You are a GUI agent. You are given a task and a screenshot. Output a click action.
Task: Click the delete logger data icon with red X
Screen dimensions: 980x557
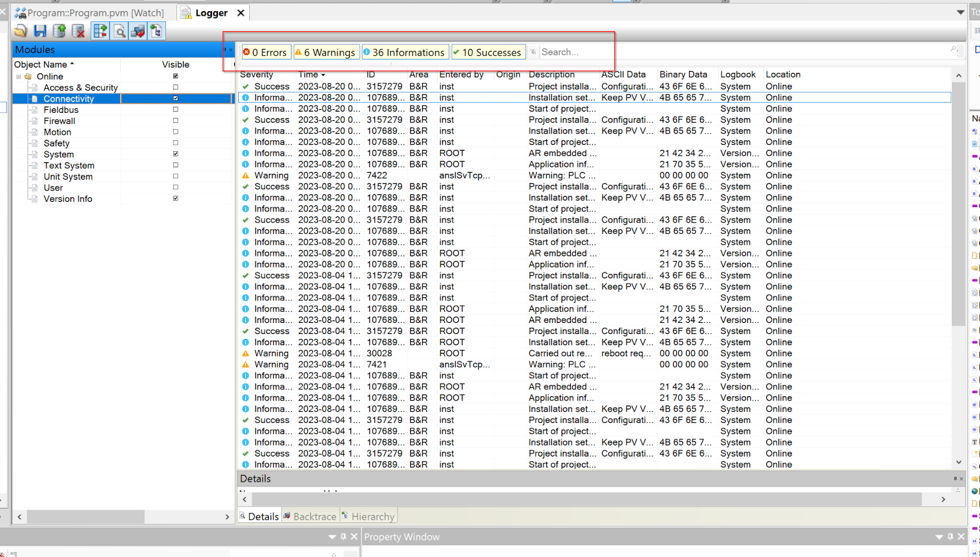(x=78, y=31)
